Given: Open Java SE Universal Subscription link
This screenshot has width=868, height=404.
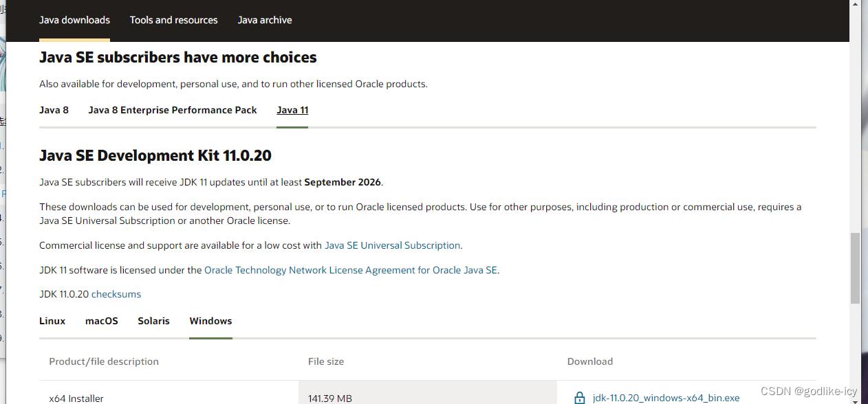Looking at the screenshot, I should coord(392,245).
